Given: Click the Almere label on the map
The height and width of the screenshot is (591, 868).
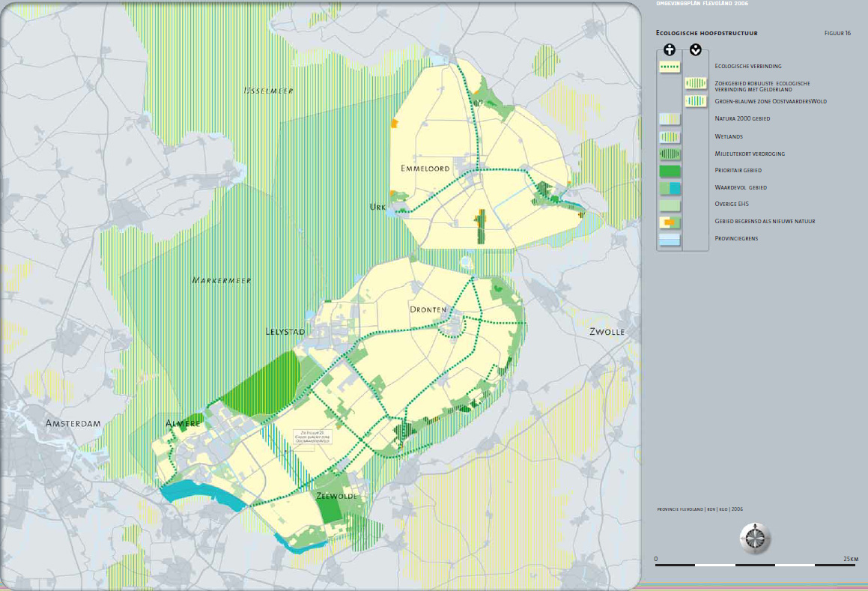Looking at the screenshot, I should (x=184, y=423).
